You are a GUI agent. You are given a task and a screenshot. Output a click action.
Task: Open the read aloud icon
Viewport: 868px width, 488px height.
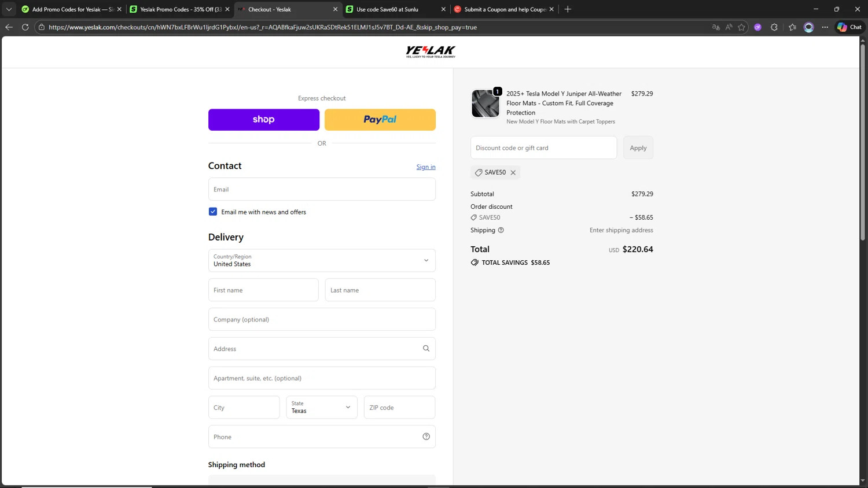coord(729,27)
